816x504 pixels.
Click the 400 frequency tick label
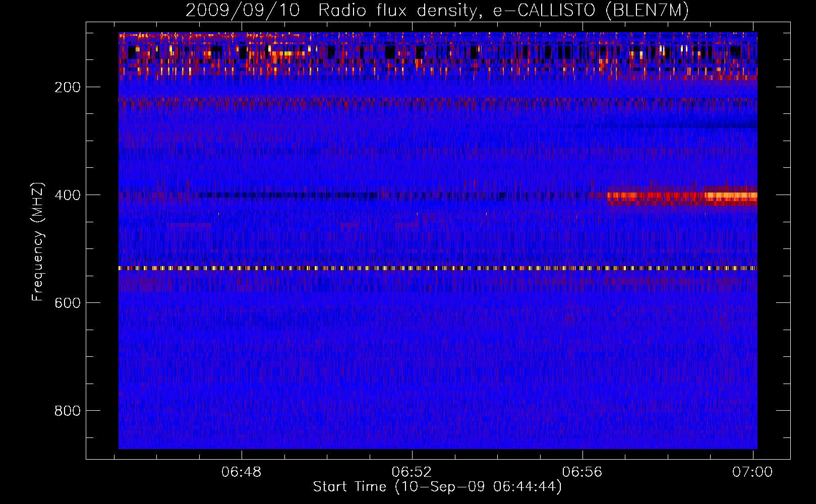68,195
